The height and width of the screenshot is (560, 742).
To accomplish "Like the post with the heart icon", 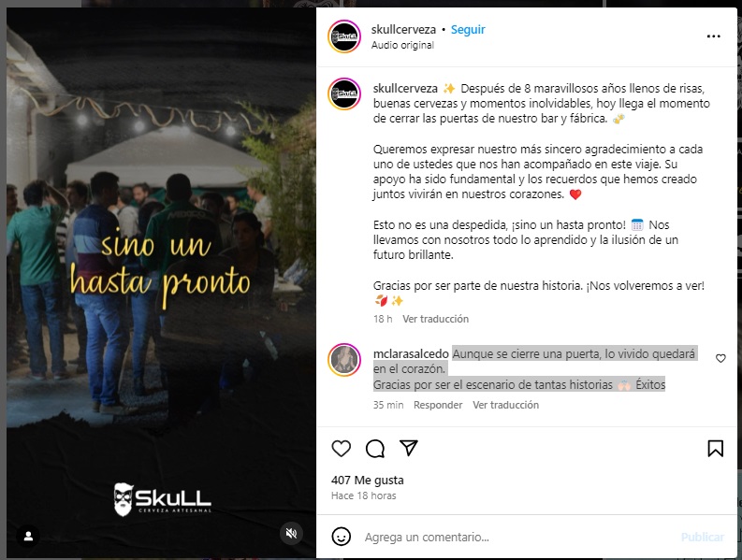I will pos(341,449).
